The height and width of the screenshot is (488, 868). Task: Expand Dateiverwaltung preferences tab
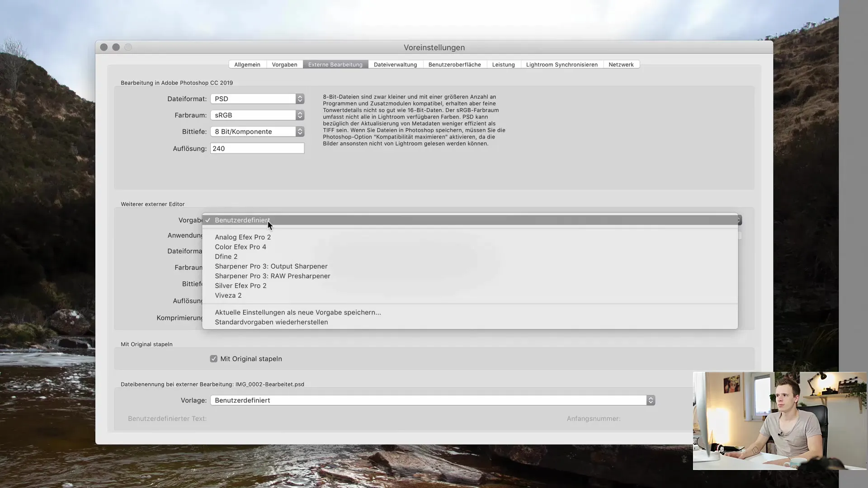(395, 64)
